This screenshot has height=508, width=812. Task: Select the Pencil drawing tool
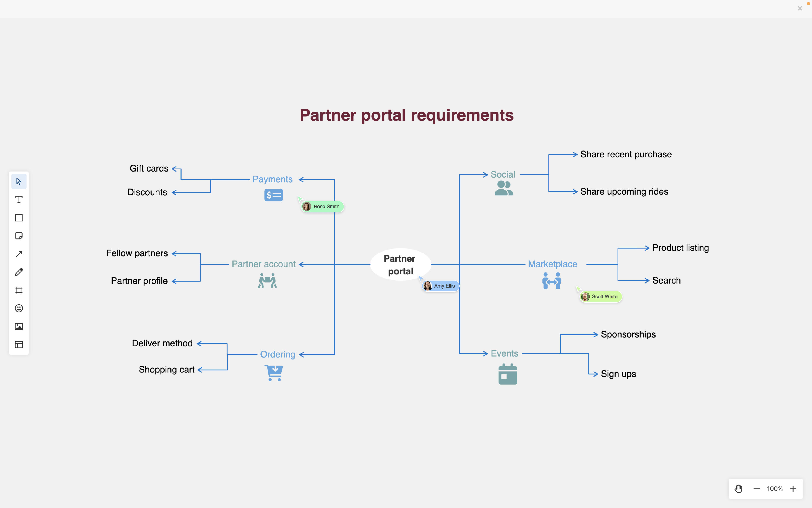point(19,272)
